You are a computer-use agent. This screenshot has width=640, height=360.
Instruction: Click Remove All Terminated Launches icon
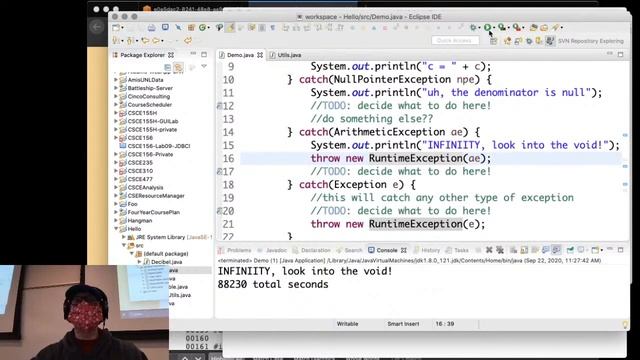pyautogui.click(x=500, y=250)
